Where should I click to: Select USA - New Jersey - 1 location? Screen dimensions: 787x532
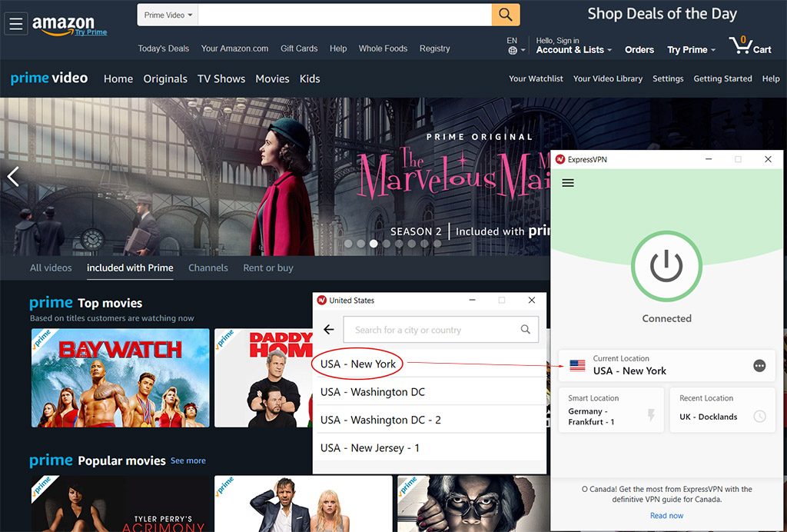pyautogui.click(x=429, y=447)
